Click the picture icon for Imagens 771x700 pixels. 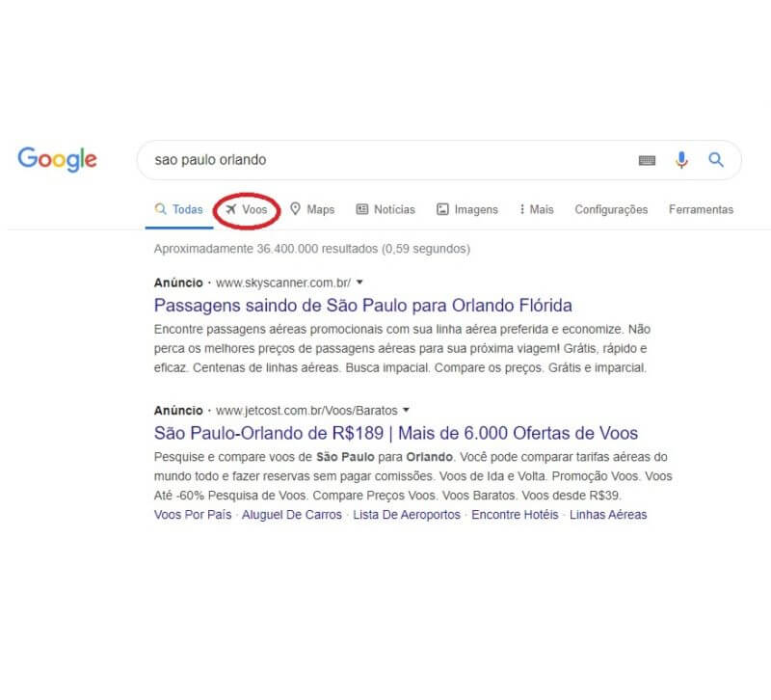(442, 209)
